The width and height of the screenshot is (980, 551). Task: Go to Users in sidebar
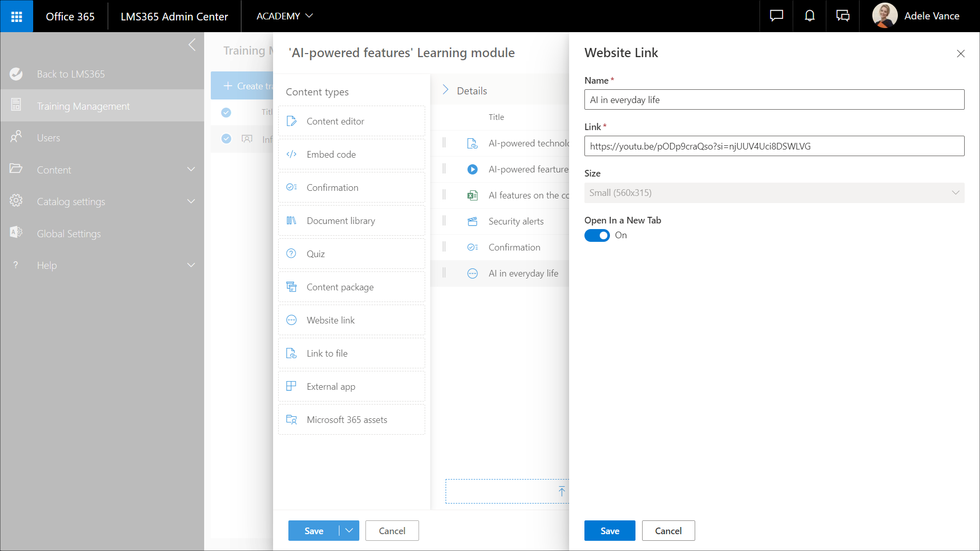click(48, 138)
